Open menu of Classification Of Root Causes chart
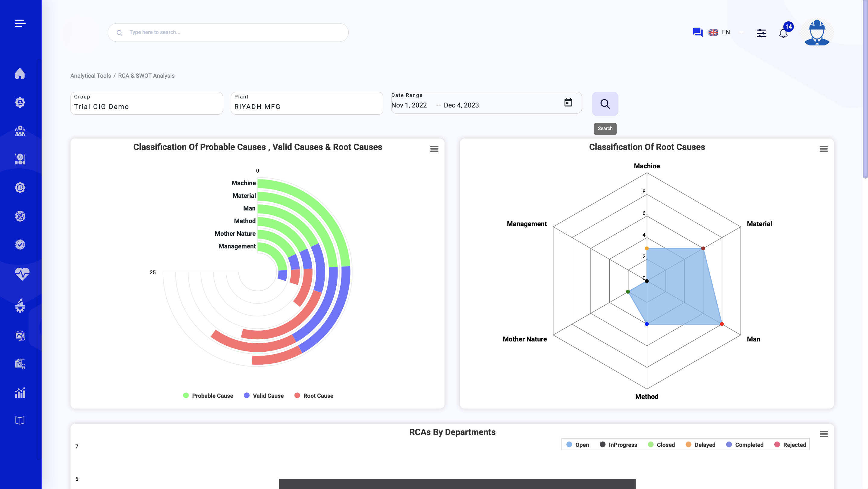 tap(823, 149)
